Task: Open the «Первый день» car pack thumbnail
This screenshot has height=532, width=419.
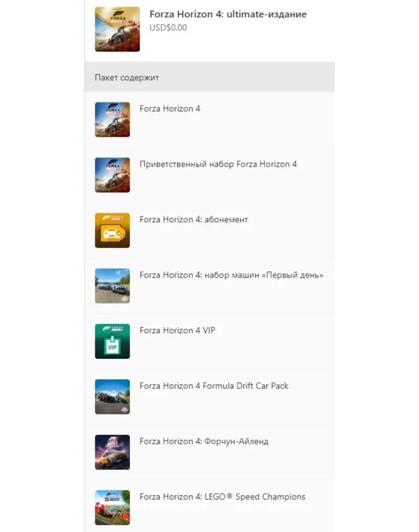Action: pyautogui.click(x=112, y=286)
